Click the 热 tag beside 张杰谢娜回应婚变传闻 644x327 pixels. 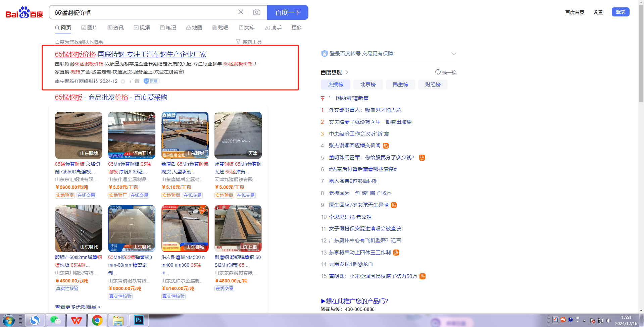[x=386, y=146]
